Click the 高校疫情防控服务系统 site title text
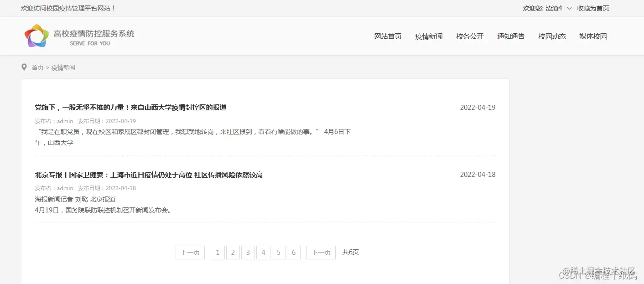 coord(94,33)
